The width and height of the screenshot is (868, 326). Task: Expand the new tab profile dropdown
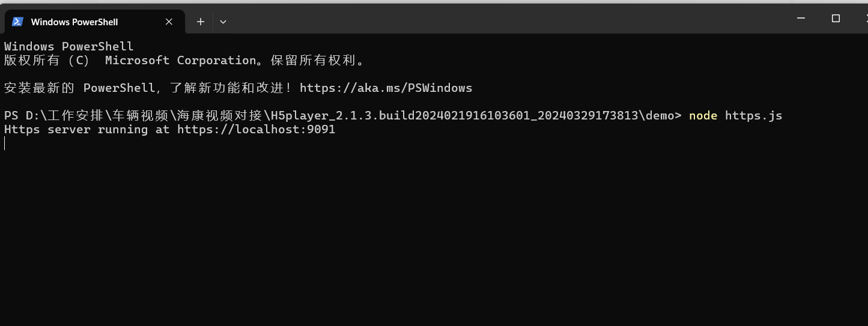(x=223, y=22)
